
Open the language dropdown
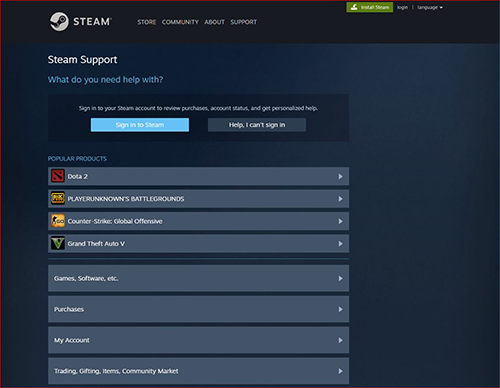430,7
